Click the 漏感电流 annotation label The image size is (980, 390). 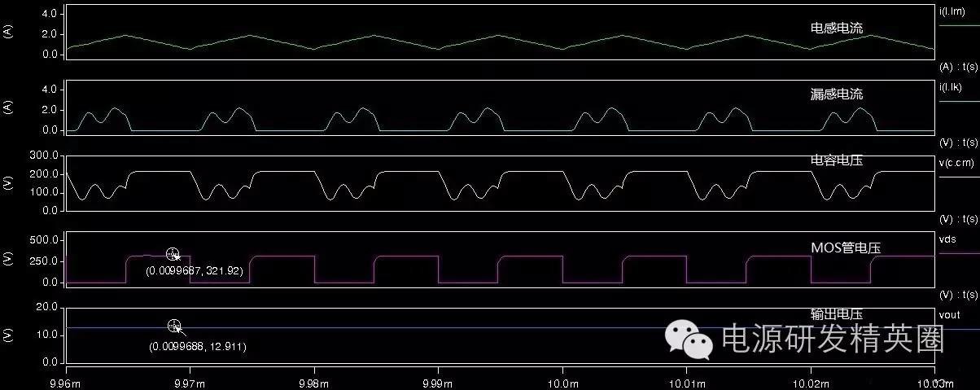[x=837, y=94]
